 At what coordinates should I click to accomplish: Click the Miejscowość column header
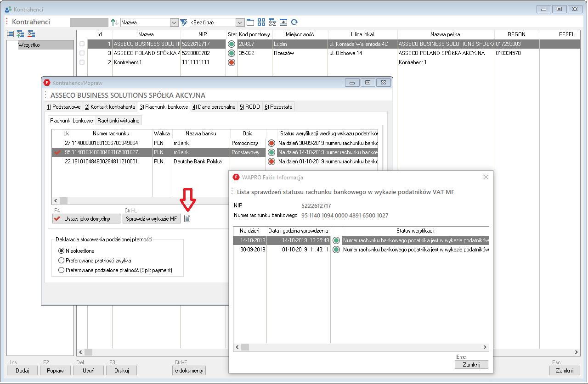pos(300,34)
